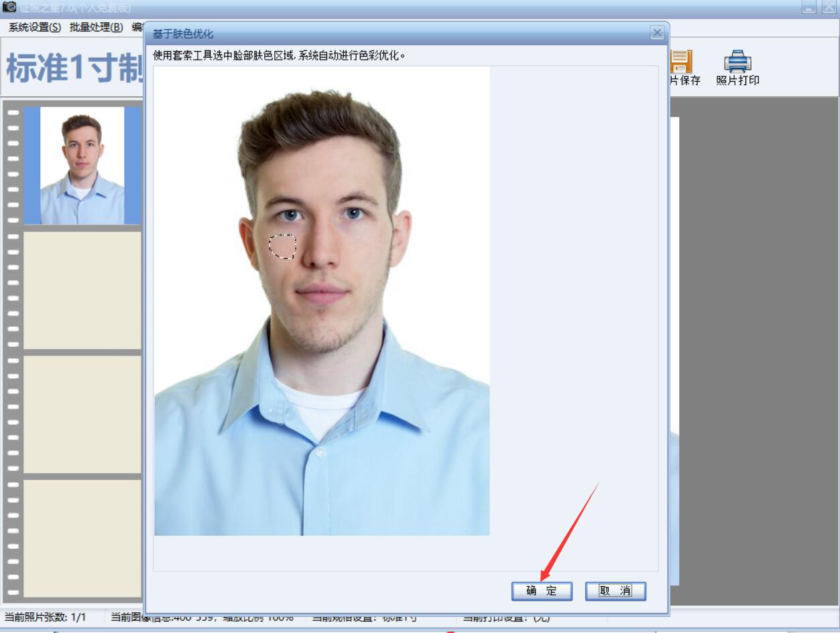Click inside the dashed lasso selection on cheek
The image size is (840, 633).
pos(282,246)
